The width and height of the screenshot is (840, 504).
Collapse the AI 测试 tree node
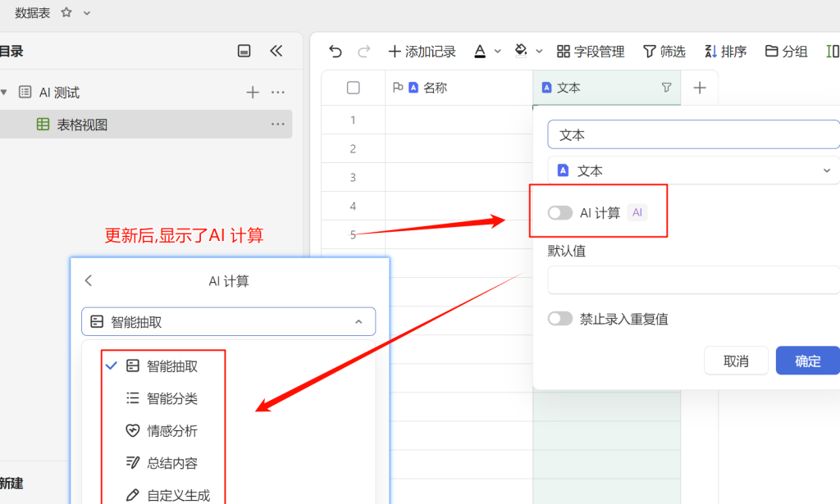click(x=4, y=92)
